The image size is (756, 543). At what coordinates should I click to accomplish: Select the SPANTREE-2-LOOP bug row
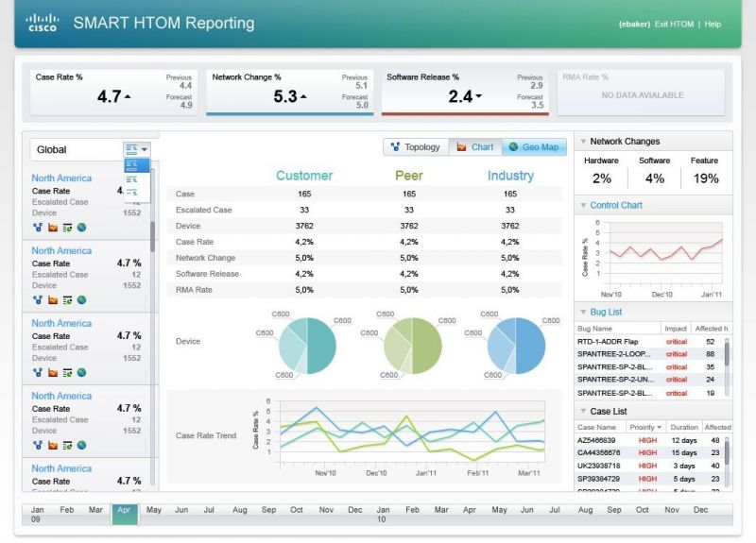[650, 354]
